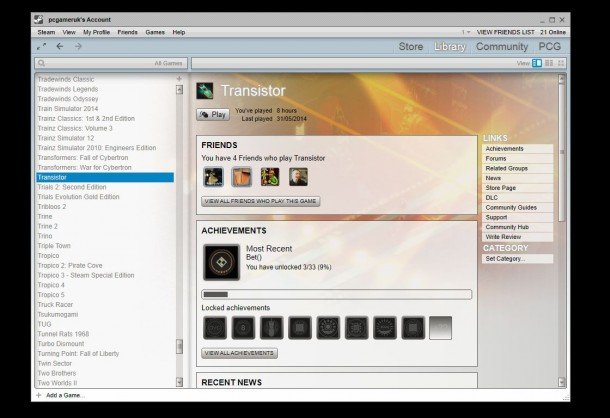Switch to grid view icon
This screenshot has height=418, width=610.
point(561,63)
